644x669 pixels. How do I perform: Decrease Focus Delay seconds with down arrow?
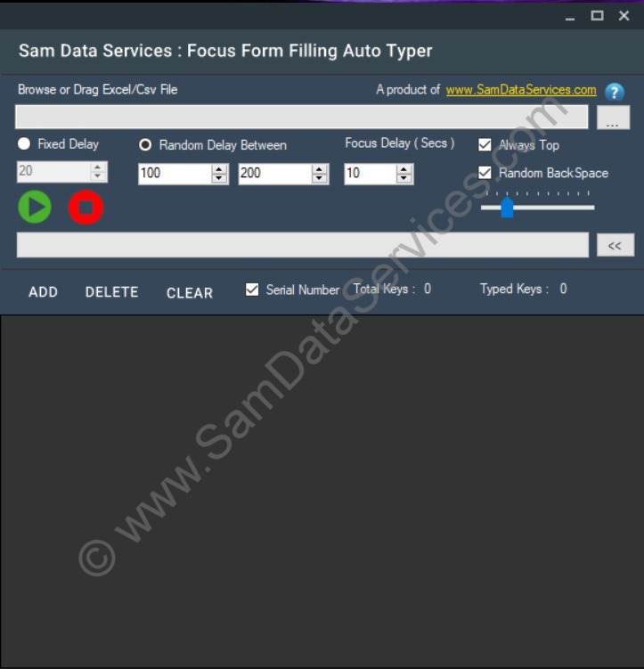pos(404,179)
